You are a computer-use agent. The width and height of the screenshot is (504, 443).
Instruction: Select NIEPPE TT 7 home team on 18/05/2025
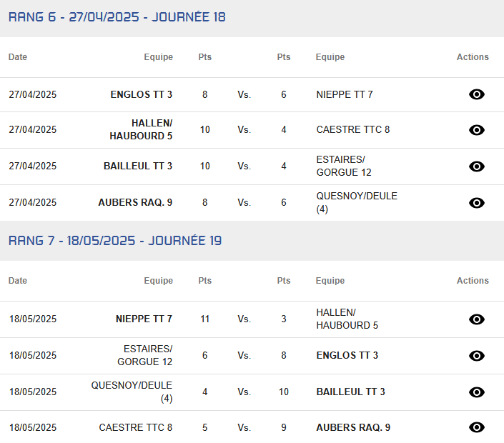coord(144,319)
